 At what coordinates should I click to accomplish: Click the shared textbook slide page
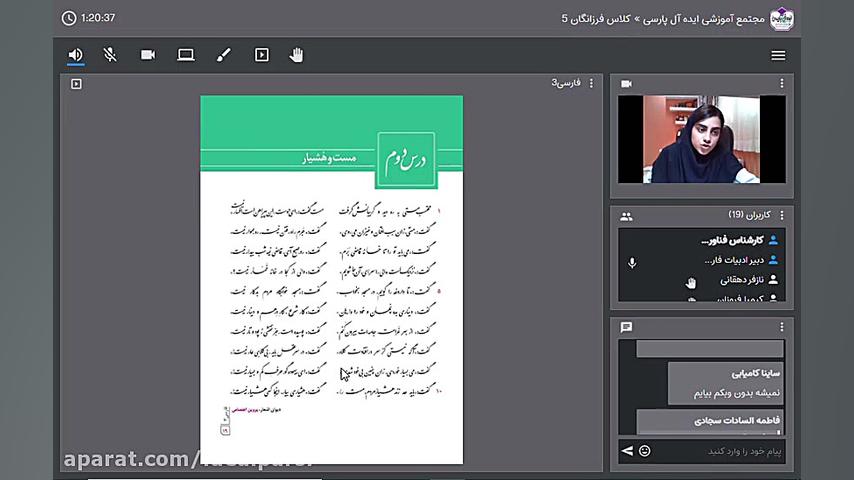pyautogui.click(x=332, y=280)
